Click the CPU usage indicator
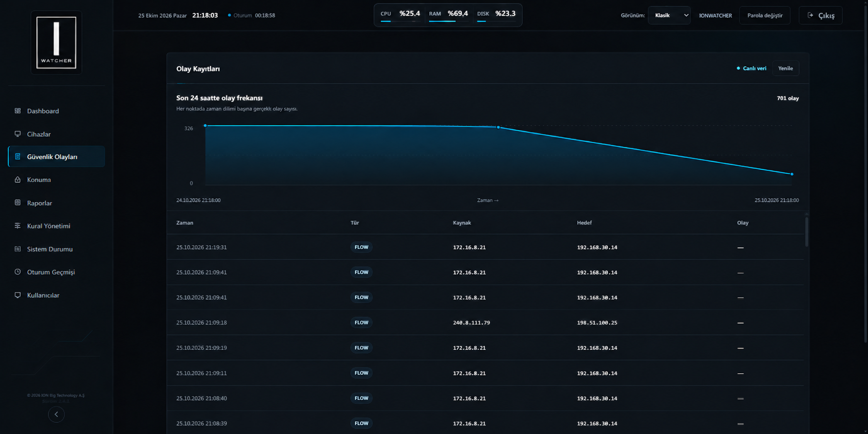Image resolution: width=868 pixels, height=434 pixels. pos(400,14)
